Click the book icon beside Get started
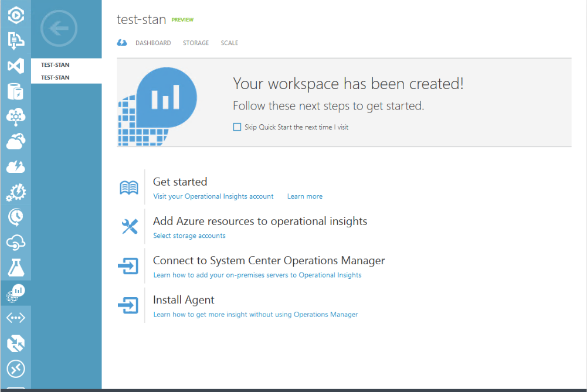This screenshot has height=392, width=587. (129, 188)
